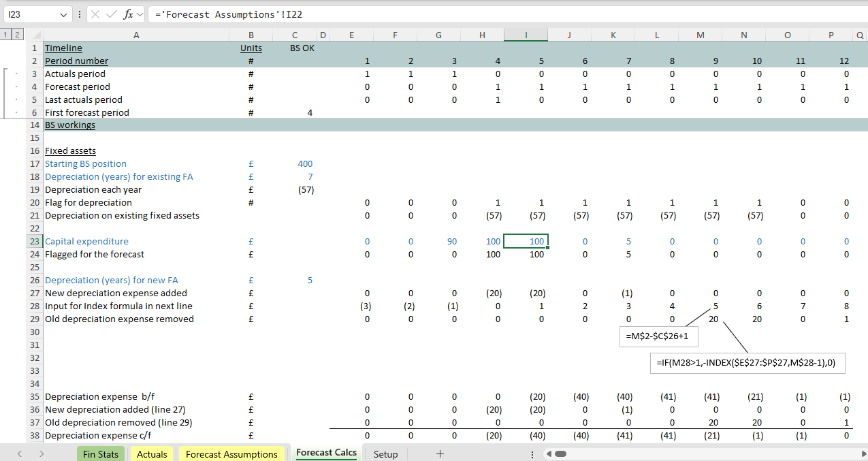
Task: Show outline level 2 rows
Action: click(x=17, y=35)
